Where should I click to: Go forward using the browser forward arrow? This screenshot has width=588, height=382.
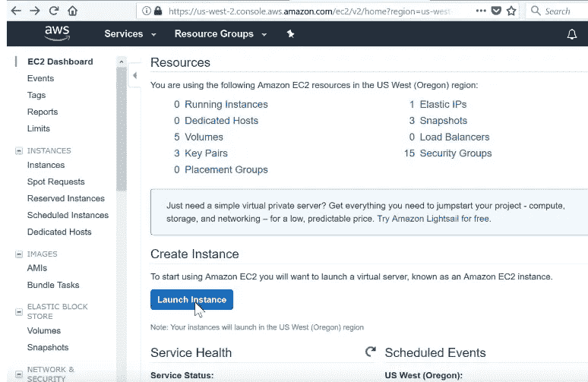click(35, 11)
